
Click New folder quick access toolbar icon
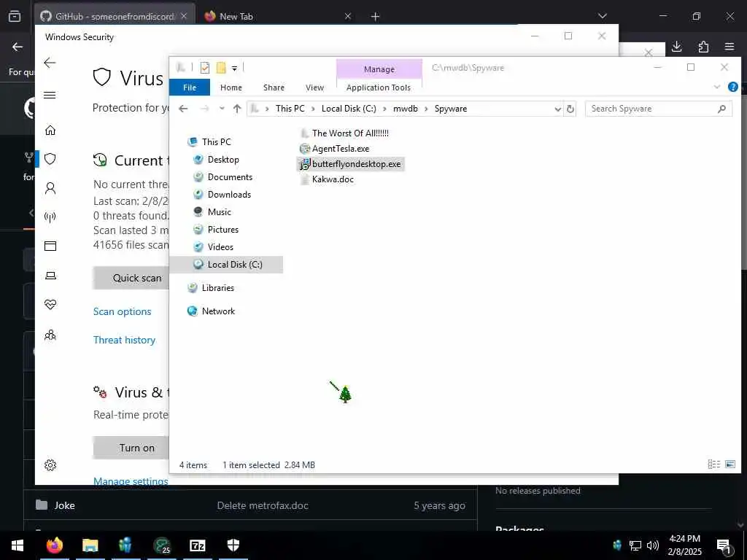[221, 68]
